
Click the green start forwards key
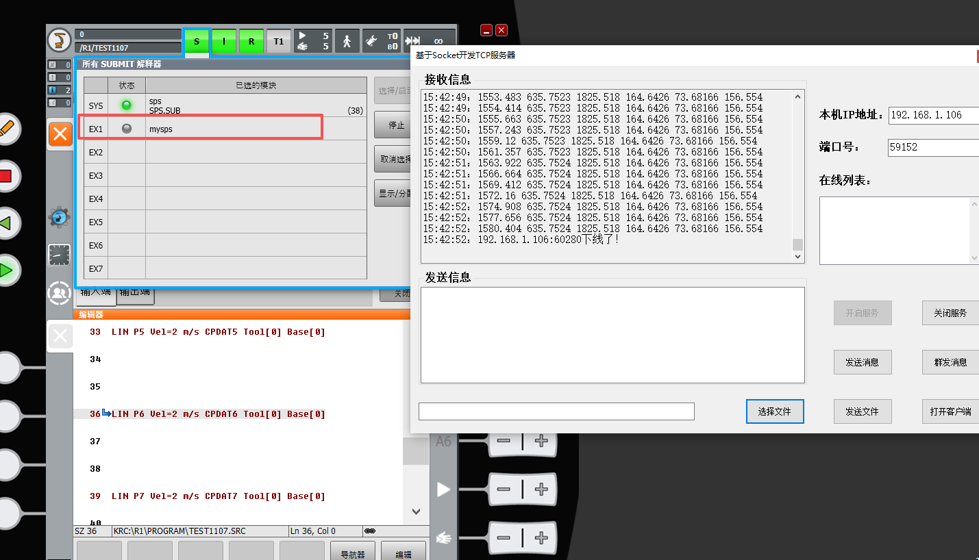point(5,270)
